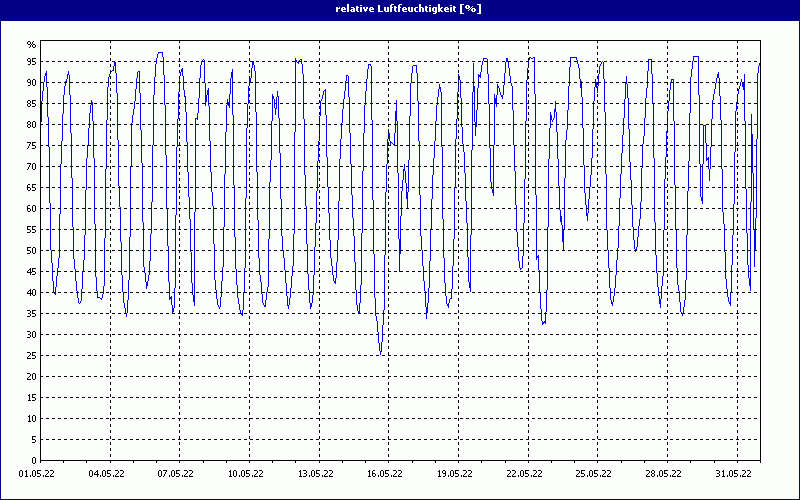
Task: Click the 25 y-axis tick label
Action: [x=31, y=356]
